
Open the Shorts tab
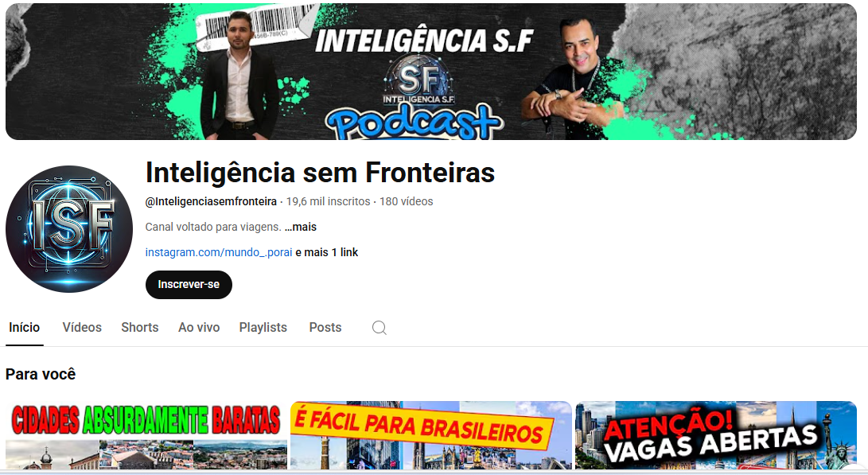(x=140, y=328)
